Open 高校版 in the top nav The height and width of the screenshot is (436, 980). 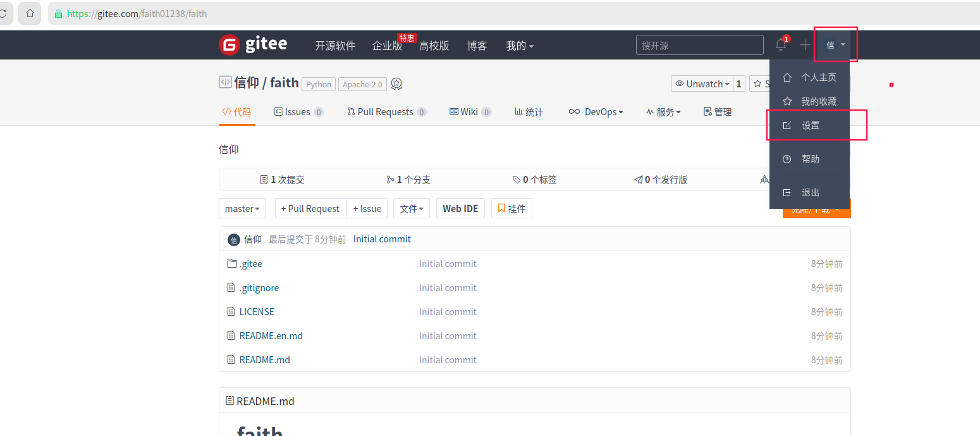[434, 46]
